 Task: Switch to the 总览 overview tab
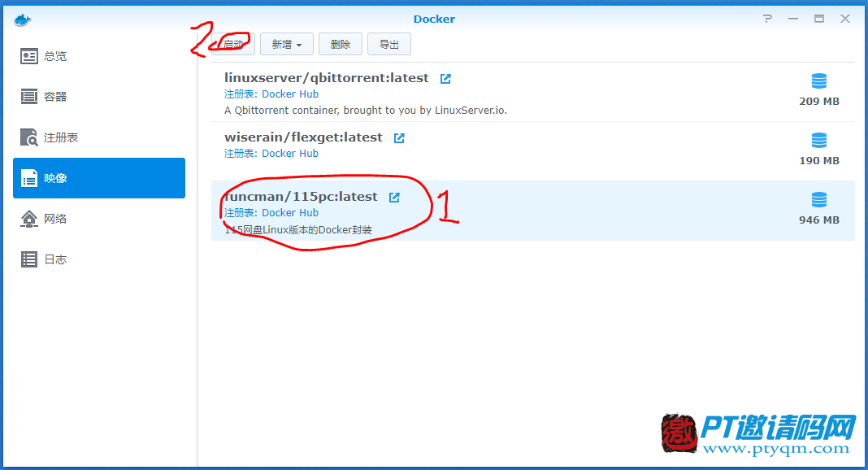coord(99,56)
